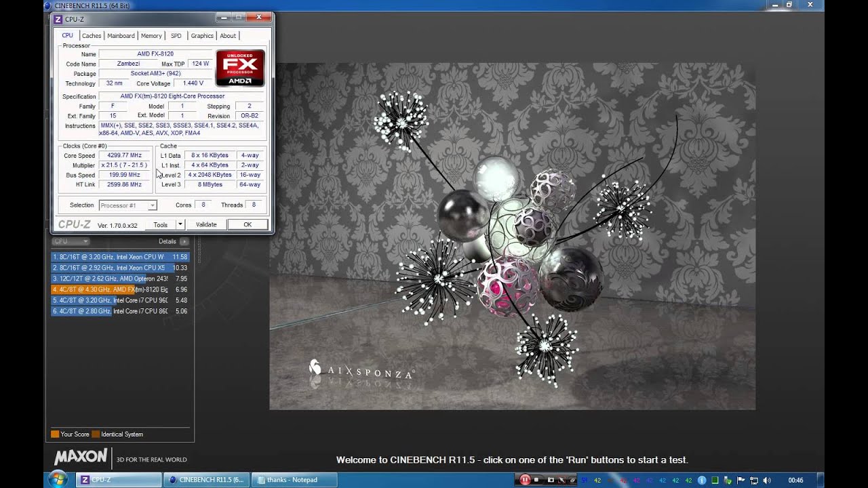Click the Core Speed value 4299.77 MHz
This screenshot has width=868, height=488.
coord(124,155)
